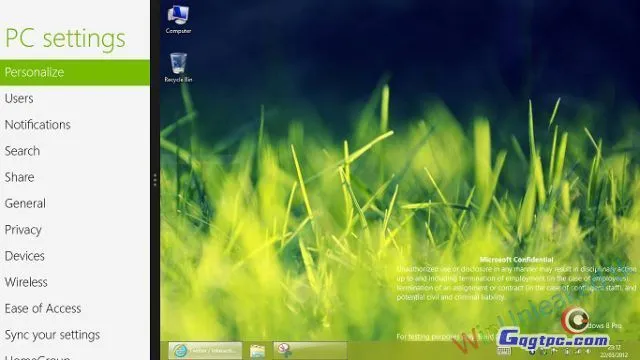Viewport: 640px width, 360px height.
Task: Switch to Internet Explorer taskbar window
Action: [x=205, y=351]
